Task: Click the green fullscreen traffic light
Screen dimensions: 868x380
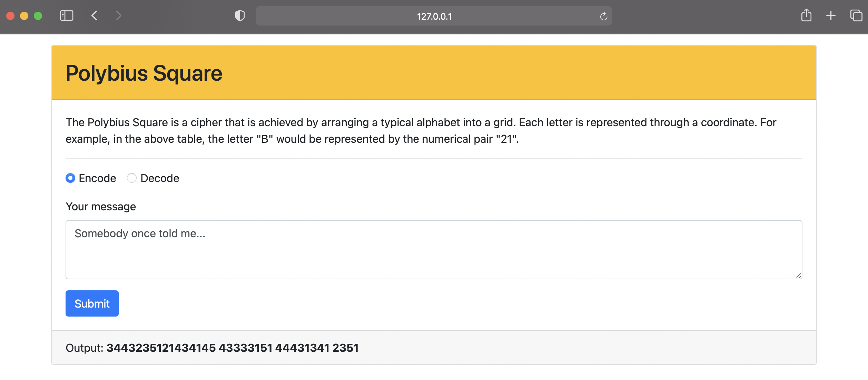Action: (x=38, y=16)
